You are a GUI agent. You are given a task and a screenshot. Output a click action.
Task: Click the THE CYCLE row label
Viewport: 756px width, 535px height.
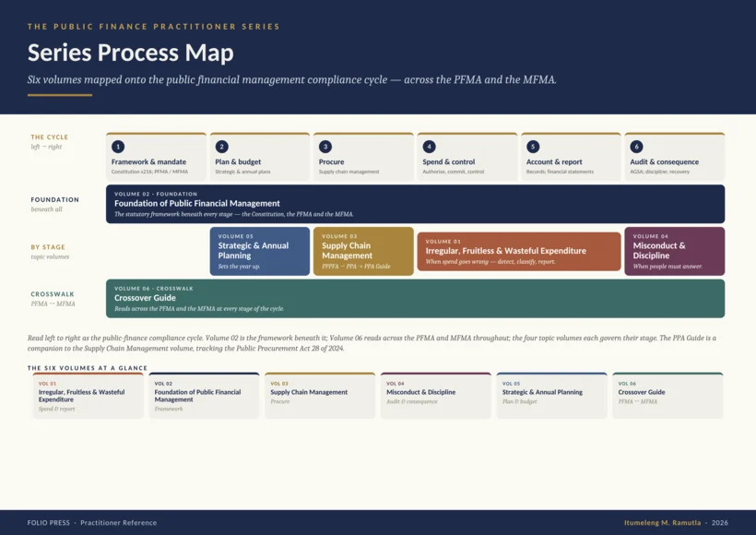click(x=50, y=137)
